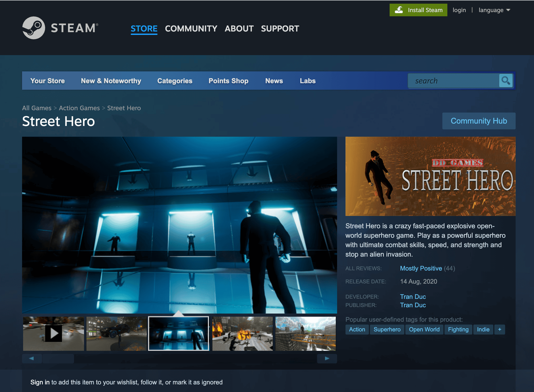
Task: Expand more tags with plus button
Action: [500, 330]
